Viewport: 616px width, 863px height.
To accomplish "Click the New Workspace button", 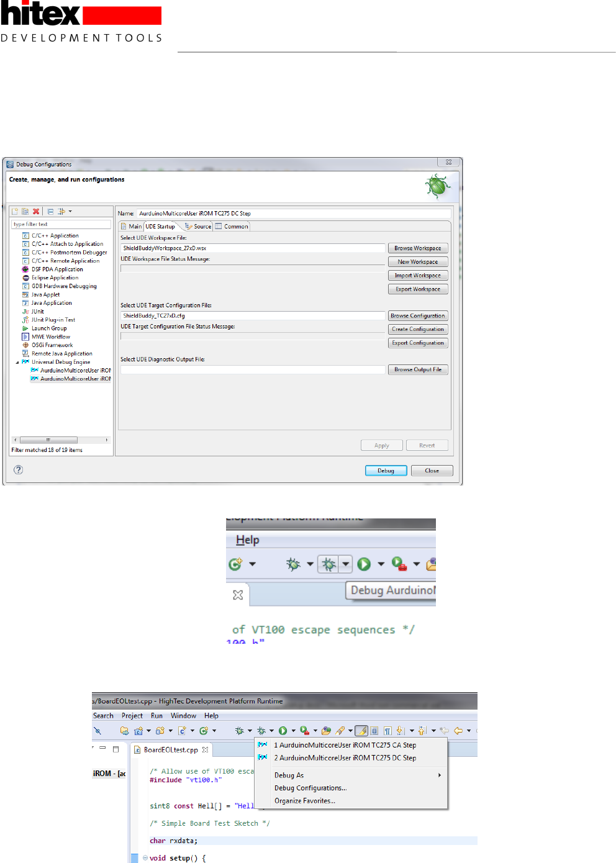I will point(418,262).
